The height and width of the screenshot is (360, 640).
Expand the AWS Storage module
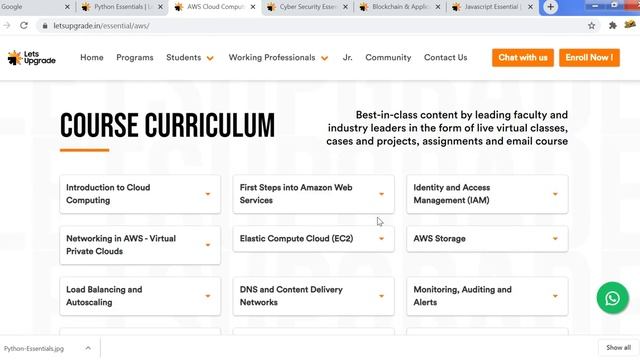click(x=487, y=238)
